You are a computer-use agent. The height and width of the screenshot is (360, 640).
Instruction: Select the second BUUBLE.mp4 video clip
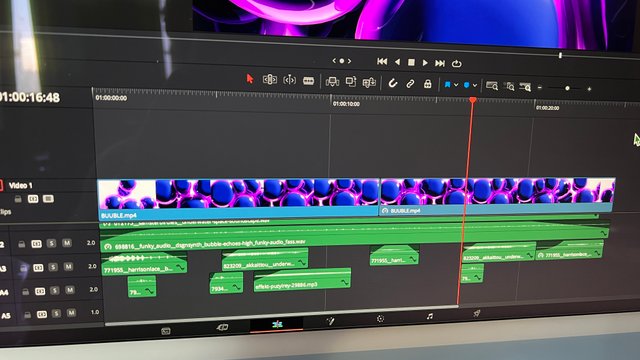coord(497,195)
